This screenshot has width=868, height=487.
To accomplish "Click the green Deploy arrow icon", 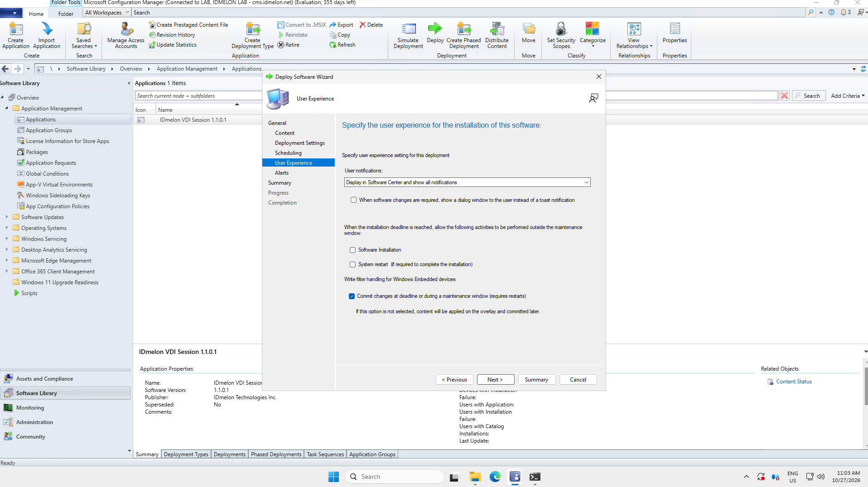I will [435, 29].
